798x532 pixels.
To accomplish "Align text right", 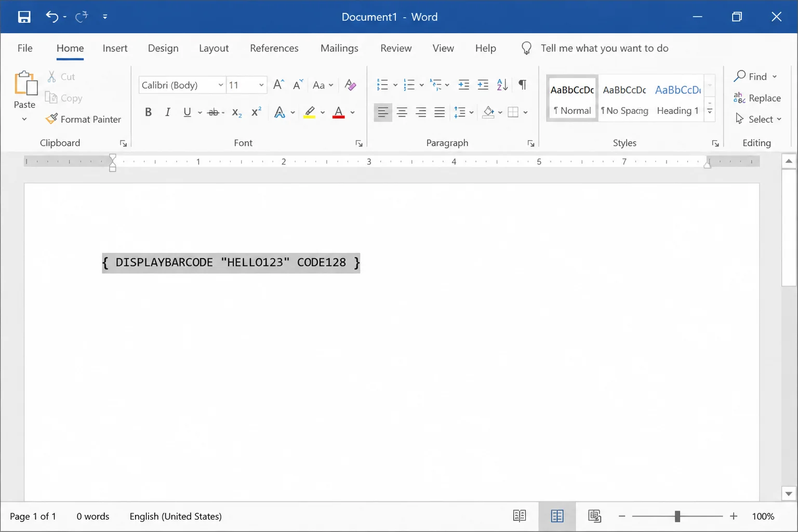I will pos(421,112).
